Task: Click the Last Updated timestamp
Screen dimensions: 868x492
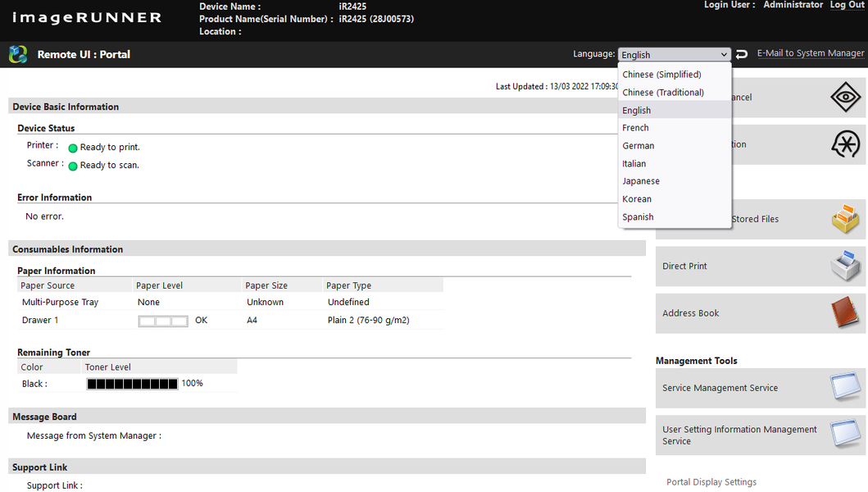Action: click(557, 86)
